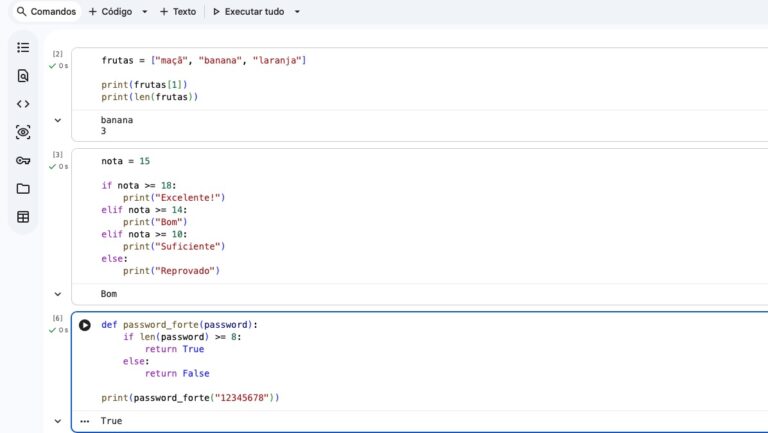
Task: Open the find and replace sidebar icon
Action: (23, 75)
